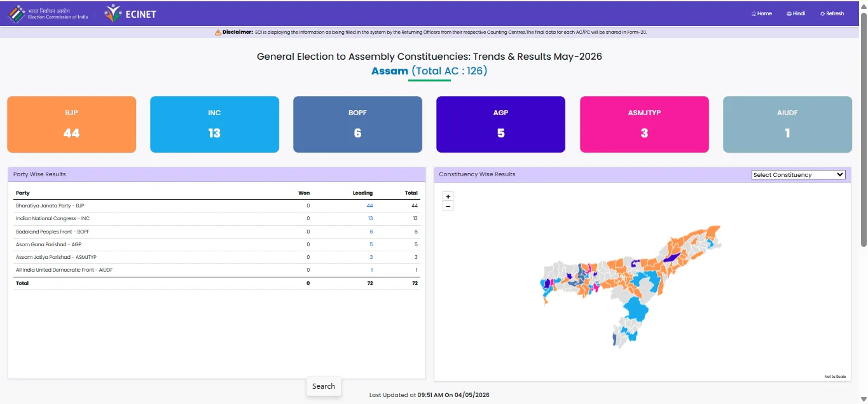This screenshot has width=868, height=404.
Task: Click the Leading column header
Action: point(362,193)
